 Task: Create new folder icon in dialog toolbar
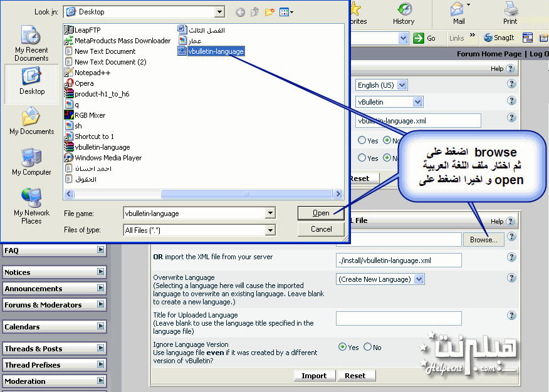[x=269, y=13]
